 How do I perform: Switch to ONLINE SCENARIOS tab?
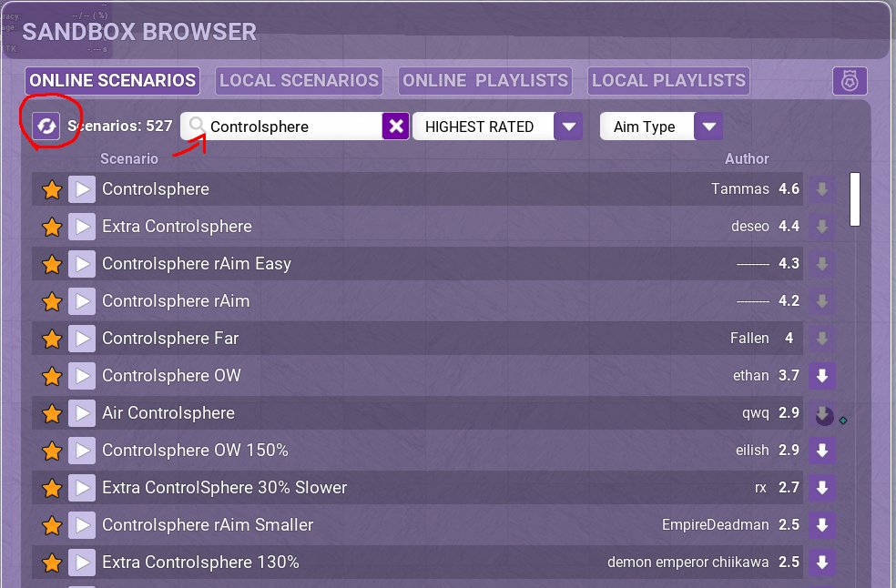pyautogui.click(x=113, y=81)
